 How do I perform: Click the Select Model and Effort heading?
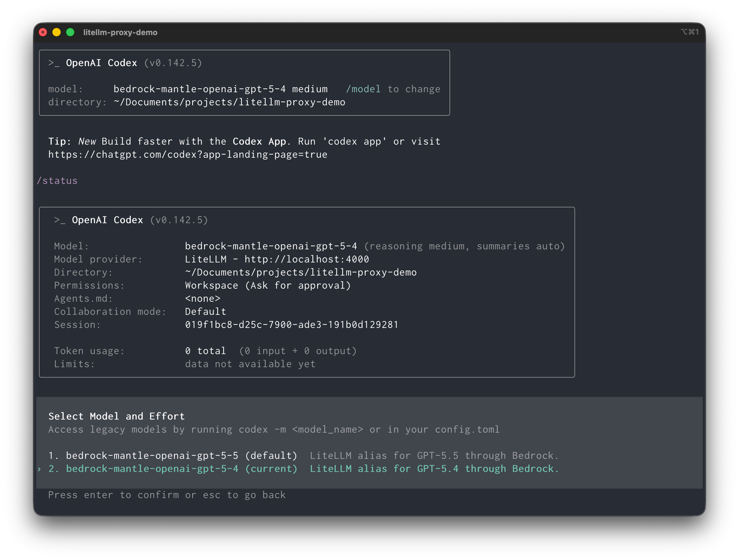(x=117, y=416)
